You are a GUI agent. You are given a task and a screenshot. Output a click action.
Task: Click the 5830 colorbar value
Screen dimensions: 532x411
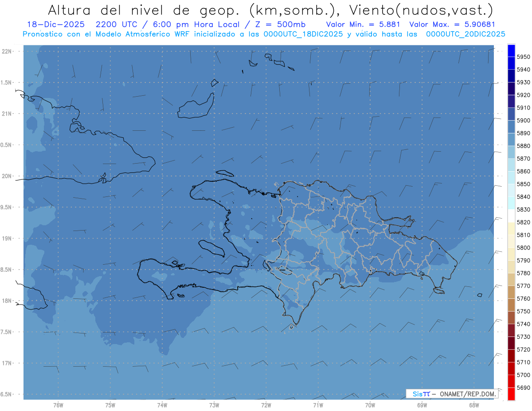(x=524, y=209)
